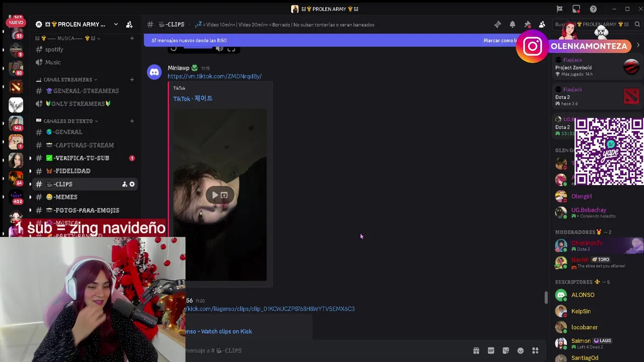Click the search magnifier icon

[x=637, y=24]
